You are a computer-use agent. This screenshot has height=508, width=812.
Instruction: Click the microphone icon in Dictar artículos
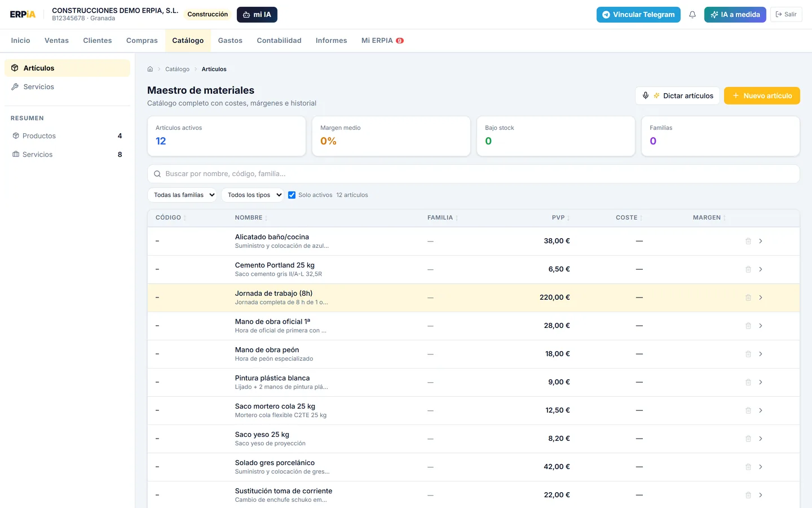pyautogui.click(x=646, y=95)
